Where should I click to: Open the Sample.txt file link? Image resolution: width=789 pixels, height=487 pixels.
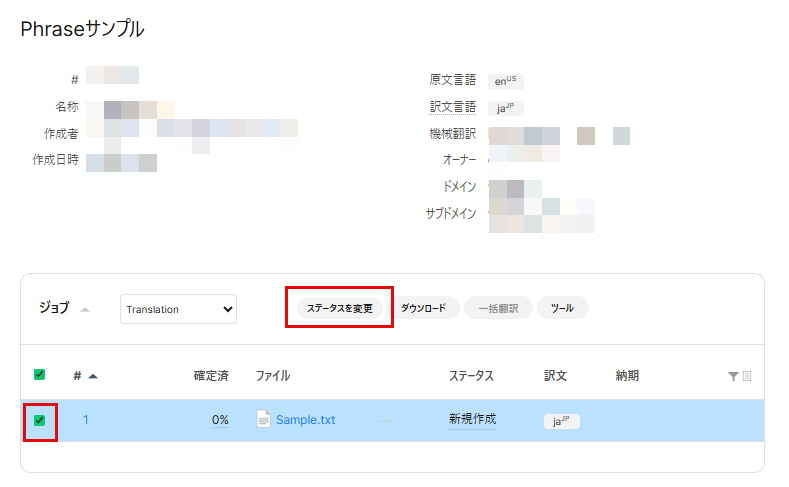(x=305, y=420)
